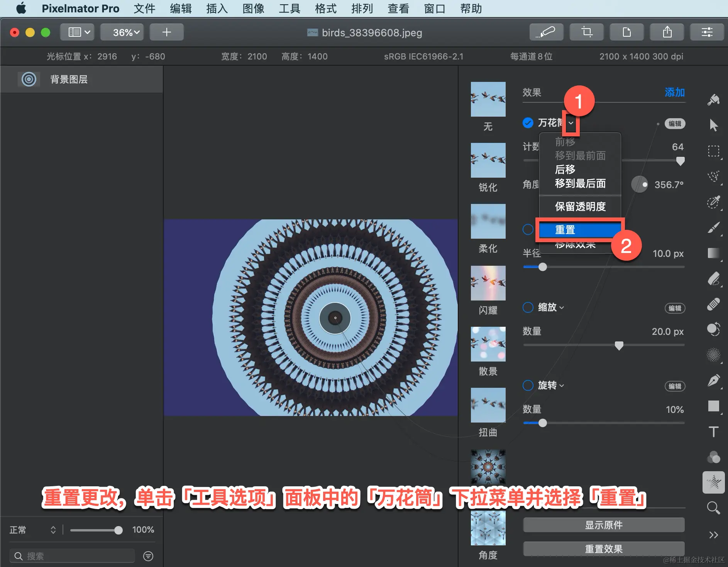Open the 文件 menu
The image size is (728, 567).
[x=144, y=8]
